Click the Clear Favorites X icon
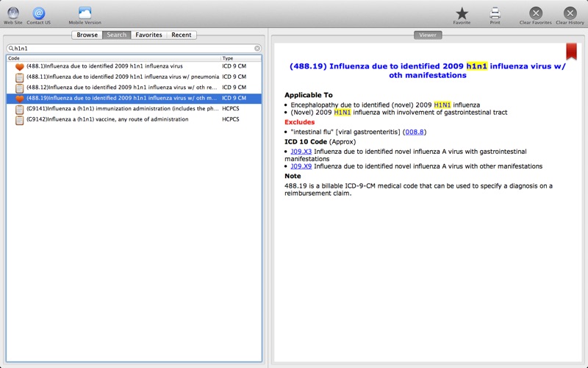 [x=536, y=13]
